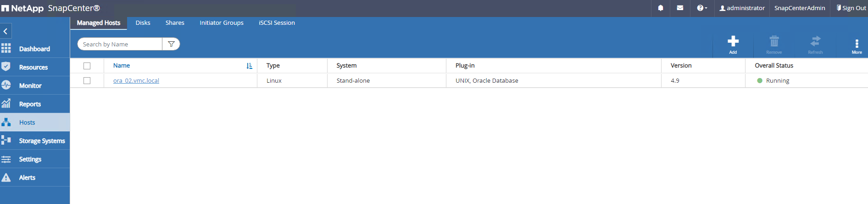Collapse the left navigation sidebar arrow
Viewport: 868px width, 204px height.
(x=6, y=31)
